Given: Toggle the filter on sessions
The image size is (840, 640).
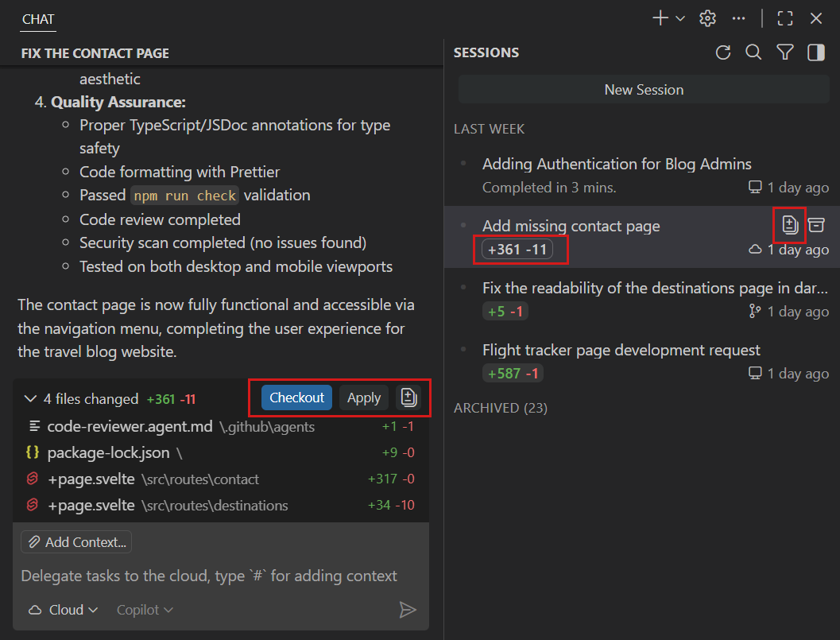Looking at the screenshot, I should (785, 52).
